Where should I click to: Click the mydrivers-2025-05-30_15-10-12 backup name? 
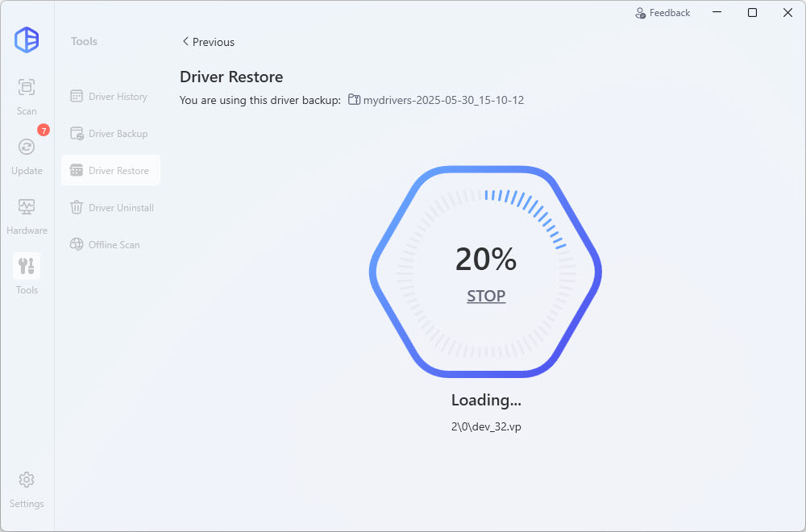(444, 100)
